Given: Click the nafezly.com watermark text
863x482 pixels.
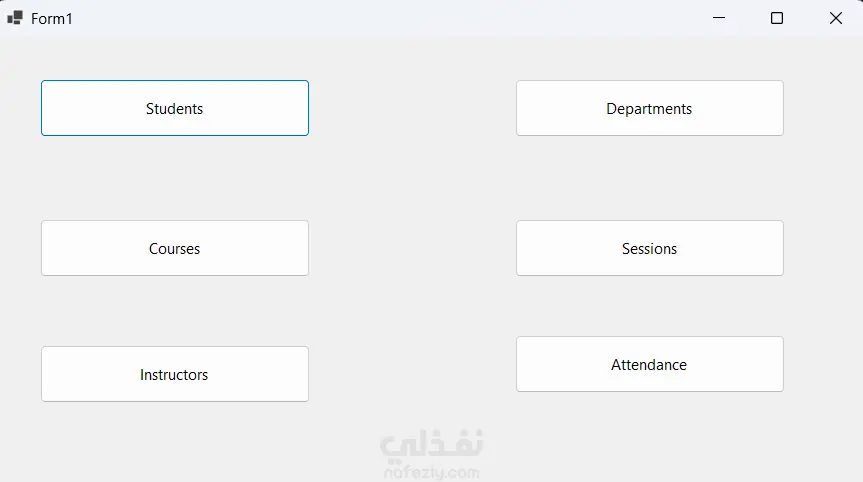Looking at the screenshot, I should click(x=431, y=472).
